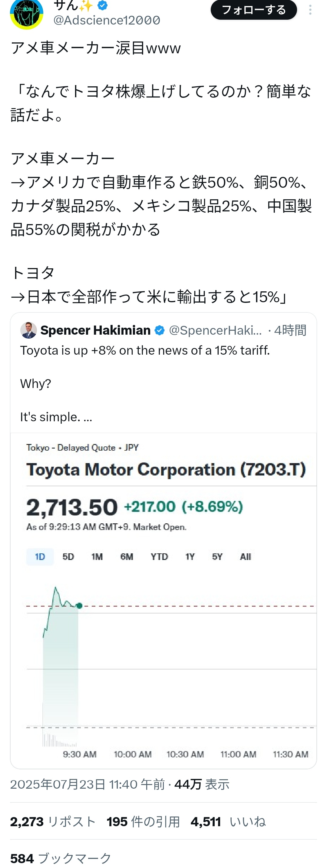This screenshot has height=868, width=327.
Task: Switch chart to 5D range
Action: (x=68, y=557)
